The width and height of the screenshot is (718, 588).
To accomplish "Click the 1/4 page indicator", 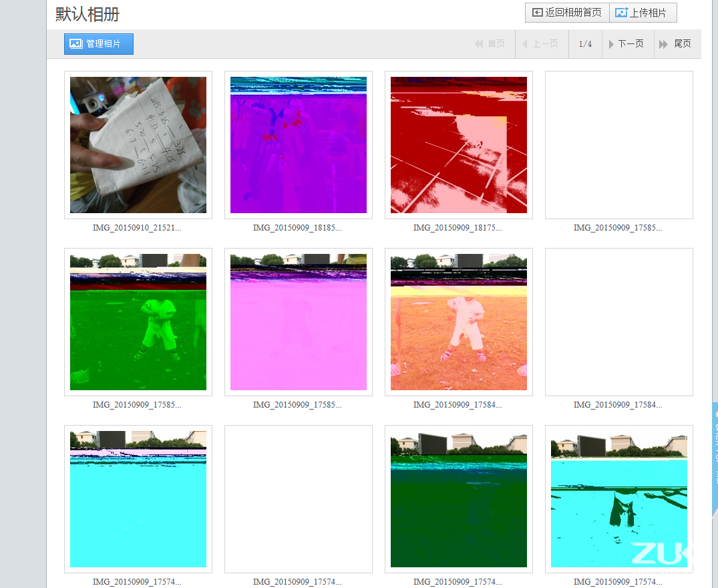I will pos(585,44).
